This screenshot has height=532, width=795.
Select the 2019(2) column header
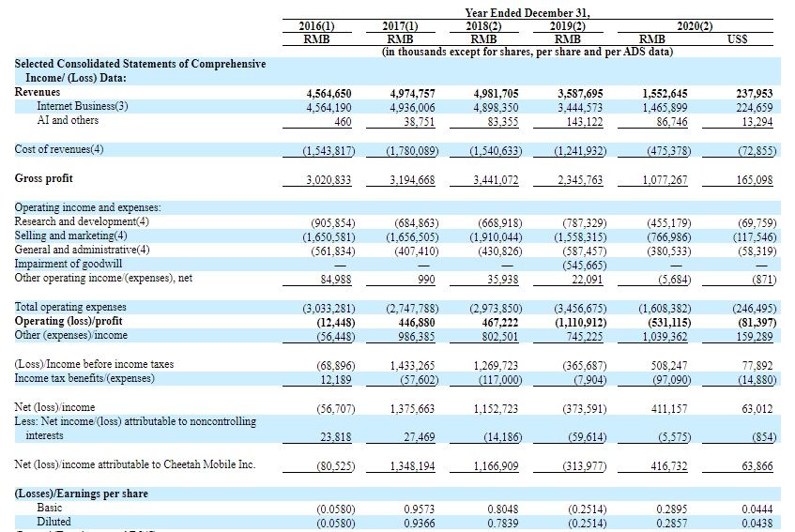[567, 26]
